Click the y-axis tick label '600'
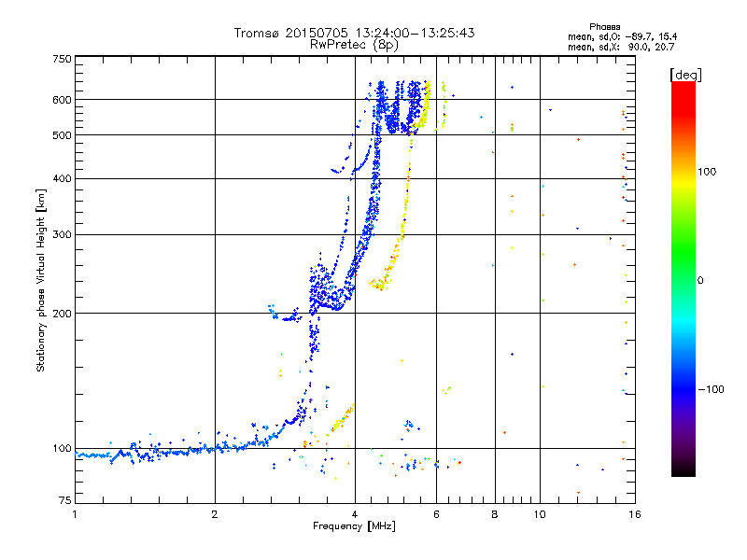 coord(63,100)
